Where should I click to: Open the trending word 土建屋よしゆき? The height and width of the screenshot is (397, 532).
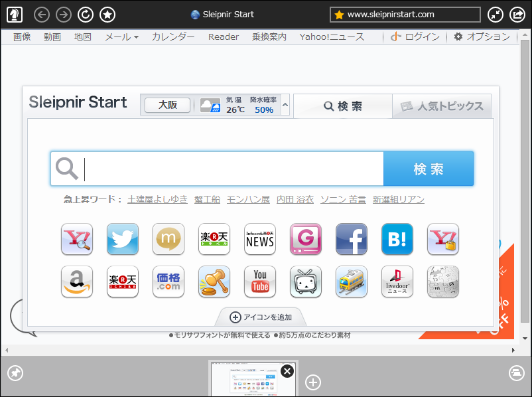point(157,199)
